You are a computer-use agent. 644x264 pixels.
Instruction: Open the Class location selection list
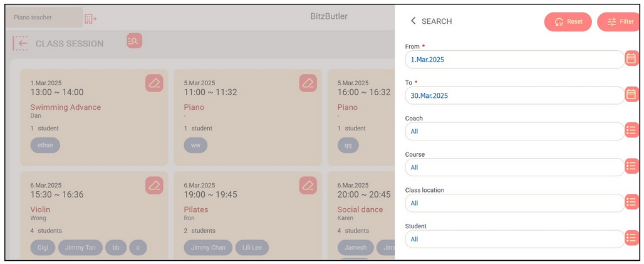click(x=631, y=202)
